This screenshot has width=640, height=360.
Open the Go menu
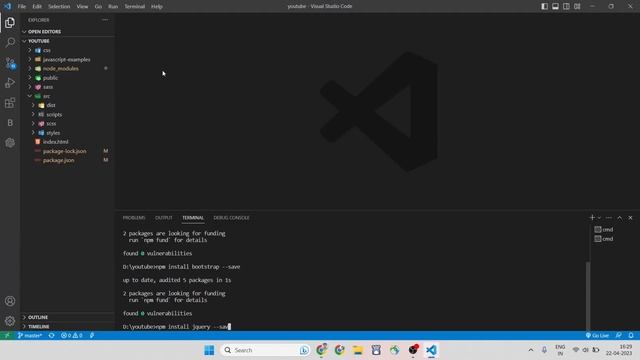click(x=98, y=7)
